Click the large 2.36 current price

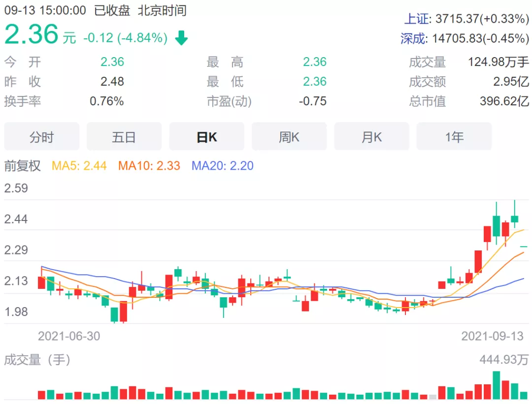click(32, 34)
